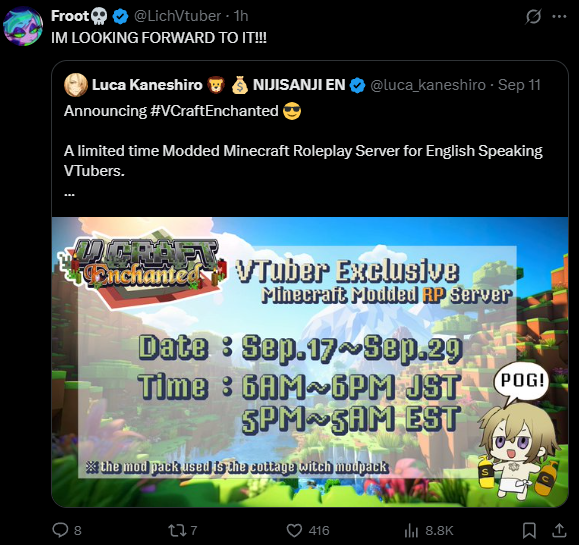Click the share upload arrow icon
This screenshot has width=579, height=545.
[x=559, y=530]
